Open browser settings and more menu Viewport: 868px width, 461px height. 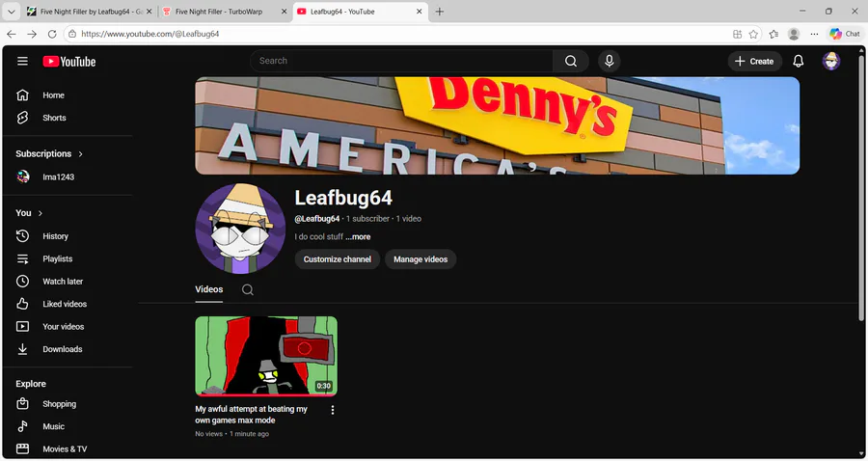[x=814, y=34]
